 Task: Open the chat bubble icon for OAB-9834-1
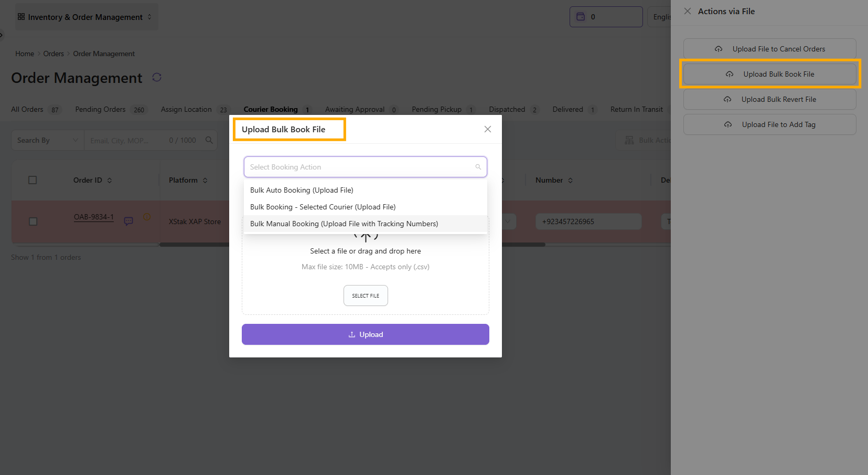click(128, 221)
